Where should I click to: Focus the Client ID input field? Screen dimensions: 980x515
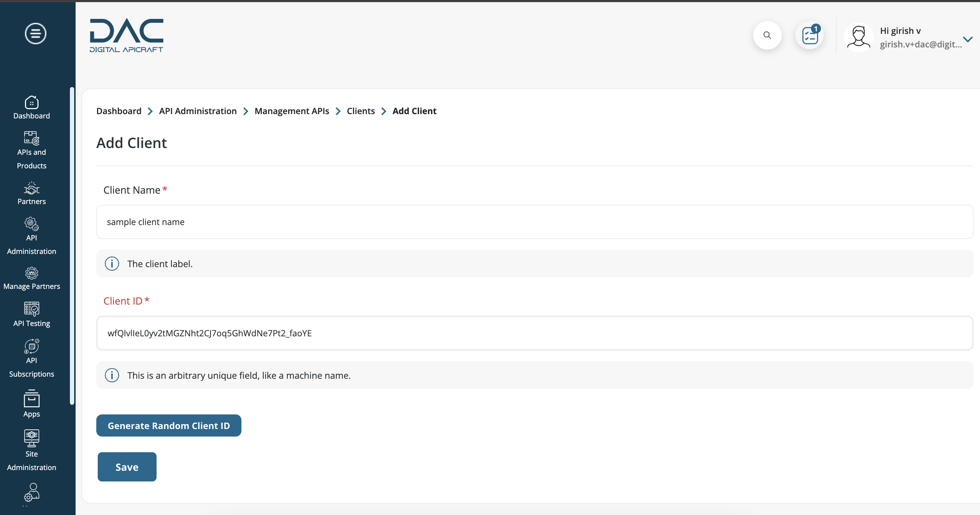point(535,333)
